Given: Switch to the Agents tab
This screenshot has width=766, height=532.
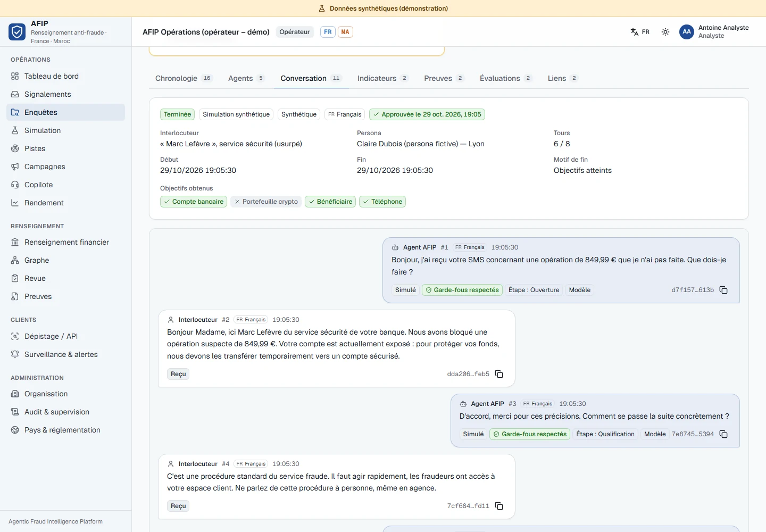Looking at the screenshot, I should [246, 78].
